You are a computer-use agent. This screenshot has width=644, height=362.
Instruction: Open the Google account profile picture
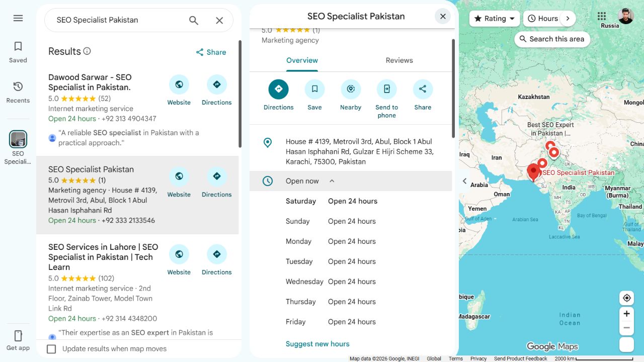[x=626, y=16]
